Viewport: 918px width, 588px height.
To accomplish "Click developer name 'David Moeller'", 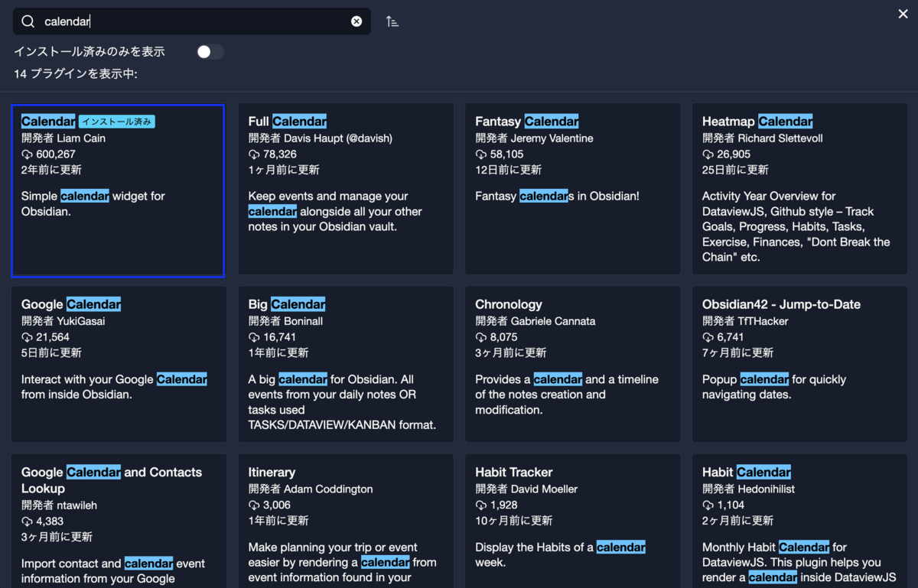I will click(x=545, y=489).
